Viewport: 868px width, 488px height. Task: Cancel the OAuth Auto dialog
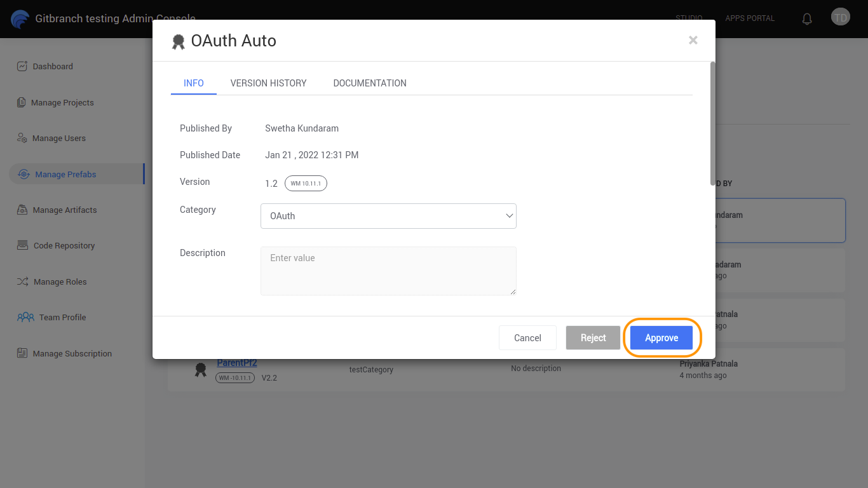(x=527, y=338)
